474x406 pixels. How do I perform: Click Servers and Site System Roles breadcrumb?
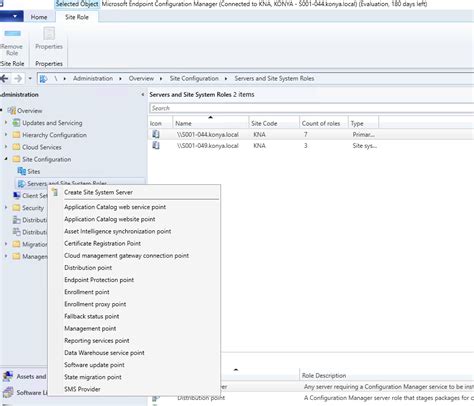click(274, 78)
